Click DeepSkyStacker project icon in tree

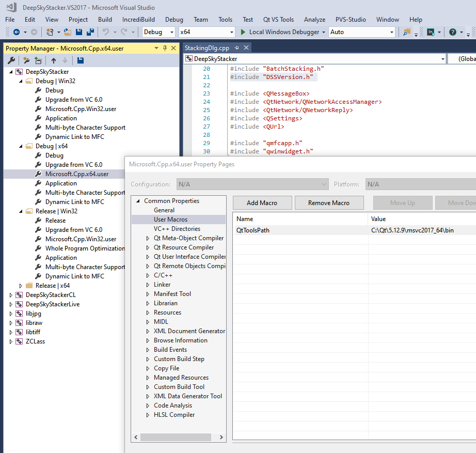19,72
